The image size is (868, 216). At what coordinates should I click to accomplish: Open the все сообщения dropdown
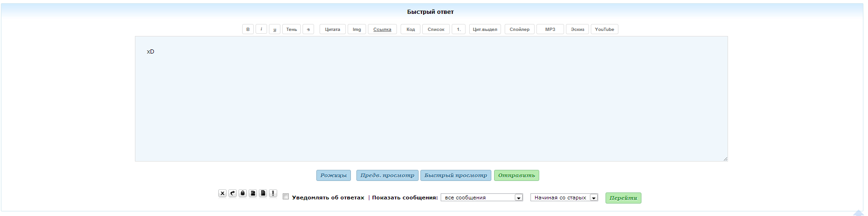[482, 198]
